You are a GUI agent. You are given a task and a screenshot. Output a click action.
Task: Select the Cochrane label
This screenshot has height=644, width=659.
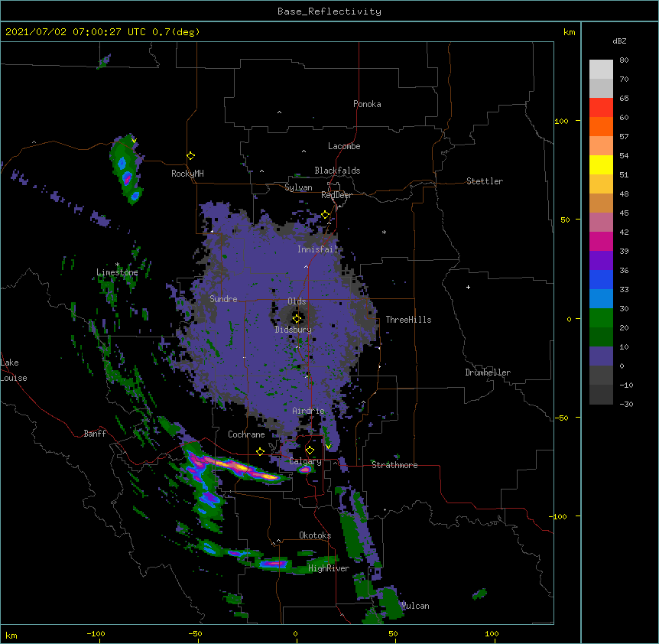tap(246, 434)
